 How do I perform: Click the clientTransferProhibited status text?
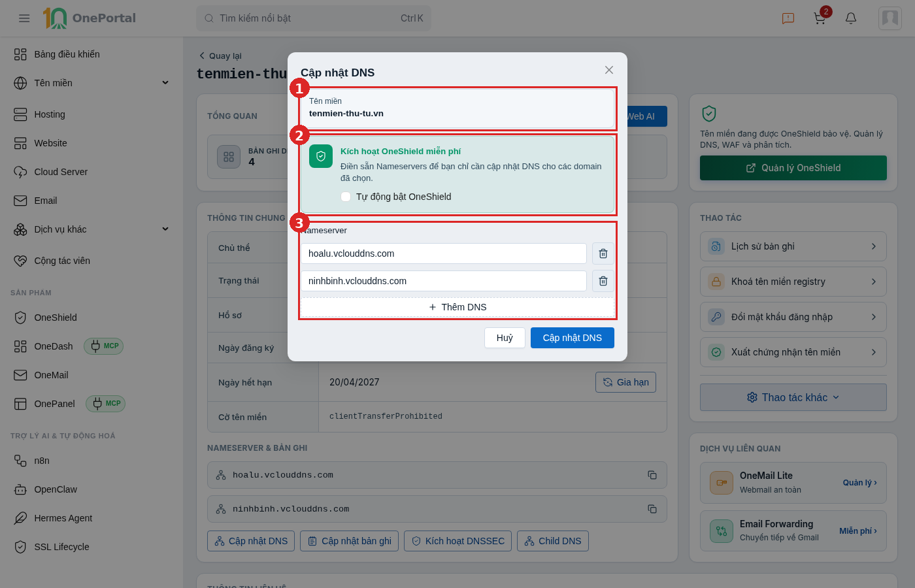[386, 416]
